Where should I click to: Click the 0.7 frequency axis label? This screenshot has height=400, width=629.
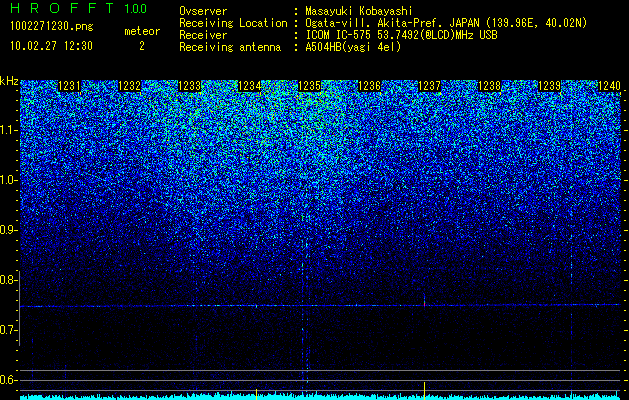point(8,330)
